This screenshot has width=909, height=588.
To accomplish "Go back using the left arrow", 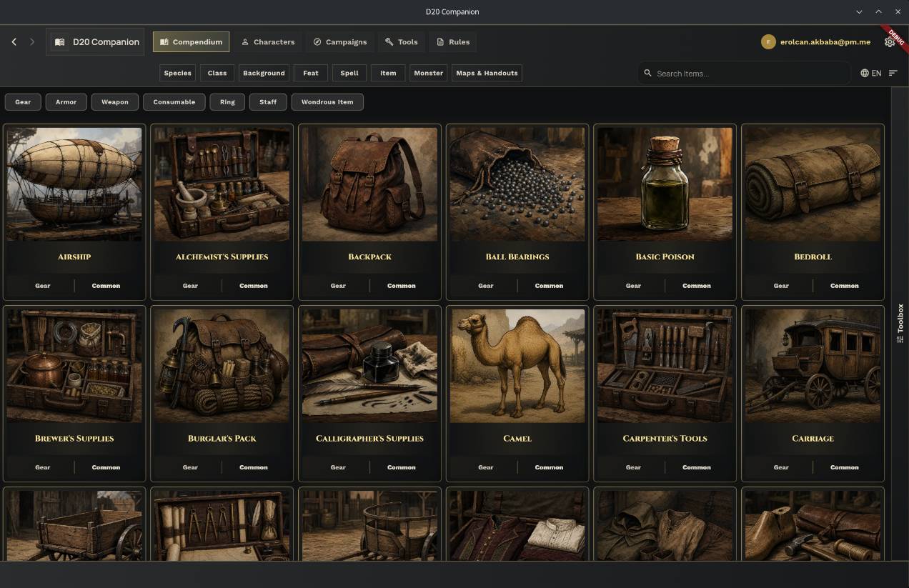I will tap(14, 42).
